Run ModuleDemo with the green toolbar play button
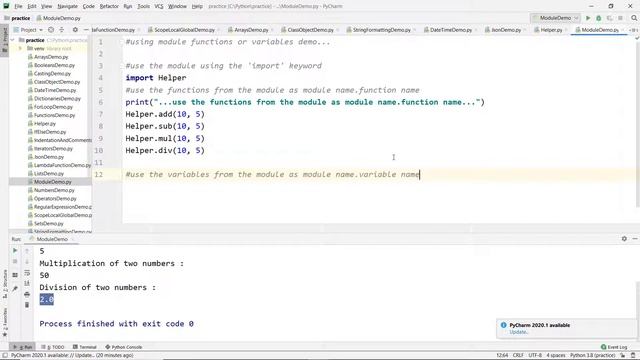Screen dimensions: 640x360 [x=588, y=18]
